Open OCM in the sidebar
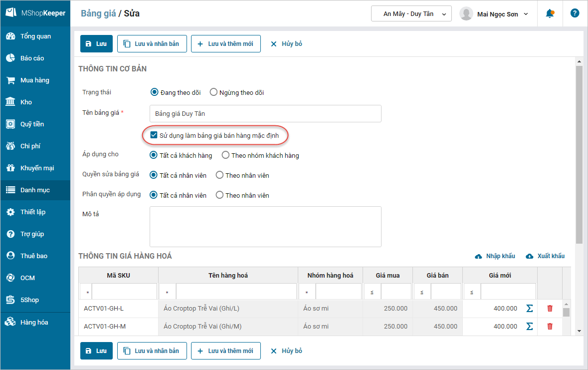This screenshot has height=370, width=588. 35,278
